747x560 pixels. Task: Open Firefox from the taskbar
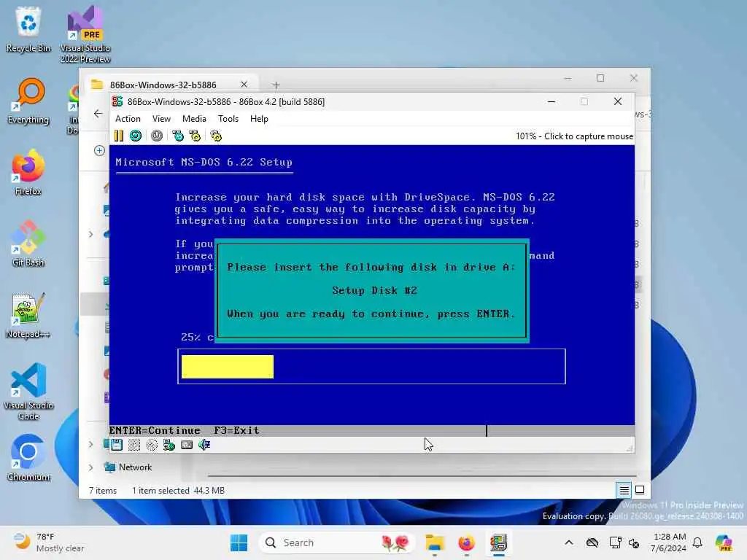466,542
